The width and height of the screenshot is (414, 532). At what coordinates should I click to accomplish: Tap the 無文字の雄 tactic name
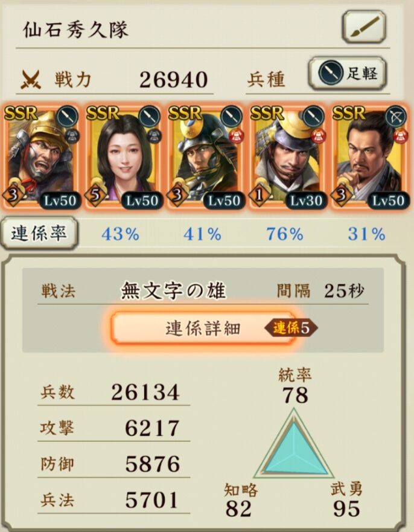tap(173, 291)
